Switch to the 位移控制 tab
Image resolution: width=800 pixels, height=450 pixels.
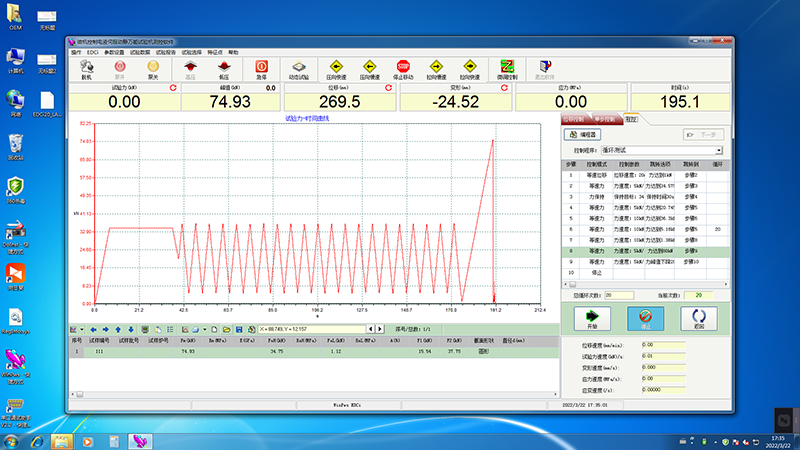click(x=575, y=118)
